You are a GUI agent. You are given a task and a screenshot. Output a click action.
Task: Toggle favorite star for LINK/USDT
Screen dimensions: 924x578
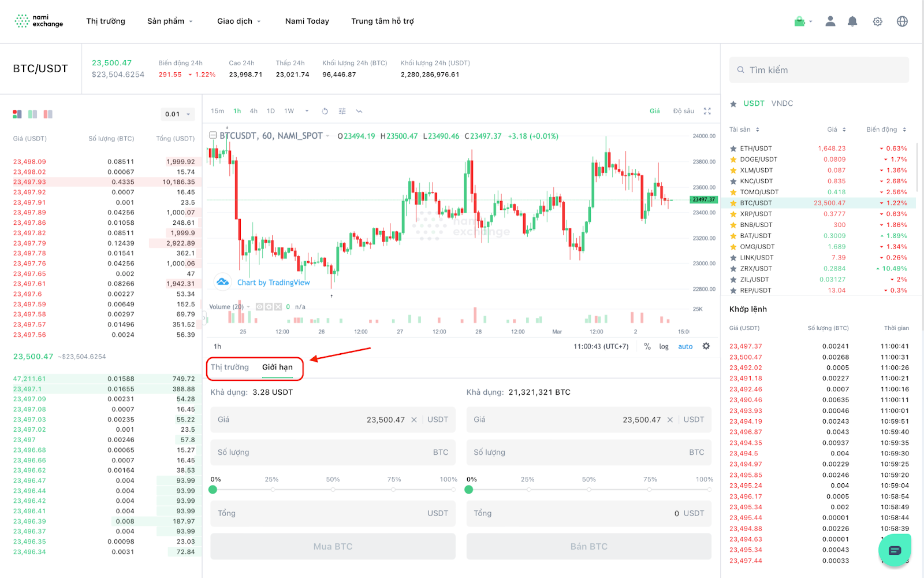(x=733, y=258)
